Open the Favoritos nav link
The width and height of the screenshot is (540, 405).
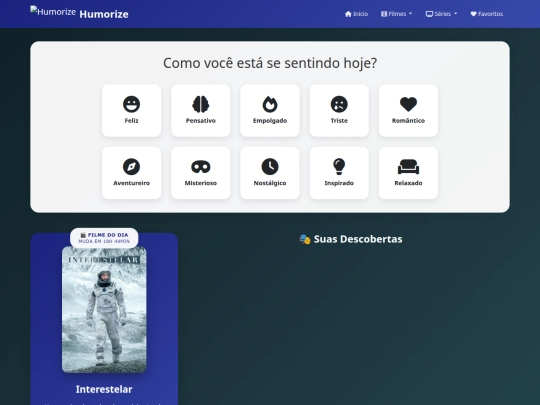coord(487,14)
